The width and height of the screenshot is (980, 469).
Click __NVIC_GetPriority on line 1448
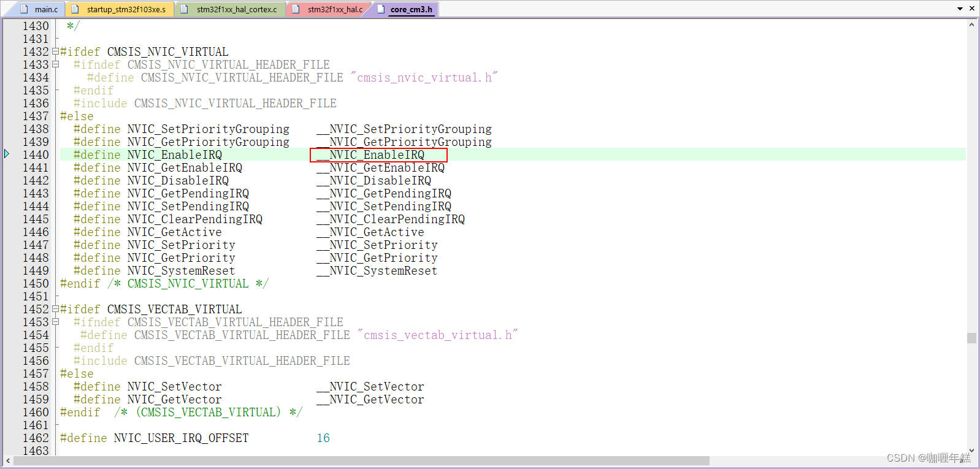(x=377, y=257)
